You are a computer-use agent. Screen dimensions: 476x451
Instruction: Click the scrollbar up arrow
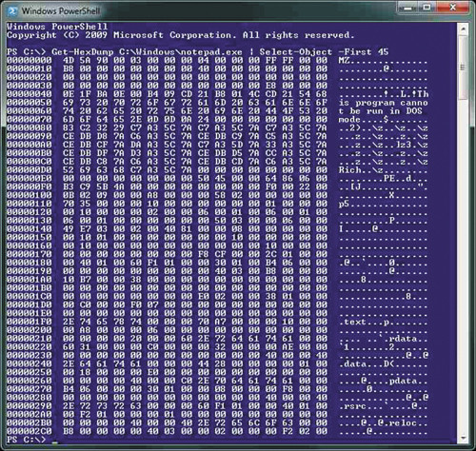click(x=463, y=29)
